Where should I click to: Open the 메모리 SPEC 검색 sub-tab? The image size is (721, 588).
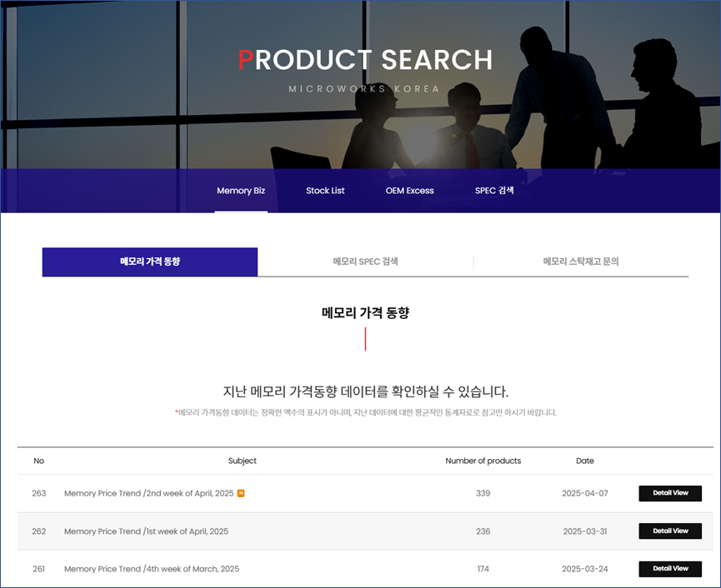(365, 262)
